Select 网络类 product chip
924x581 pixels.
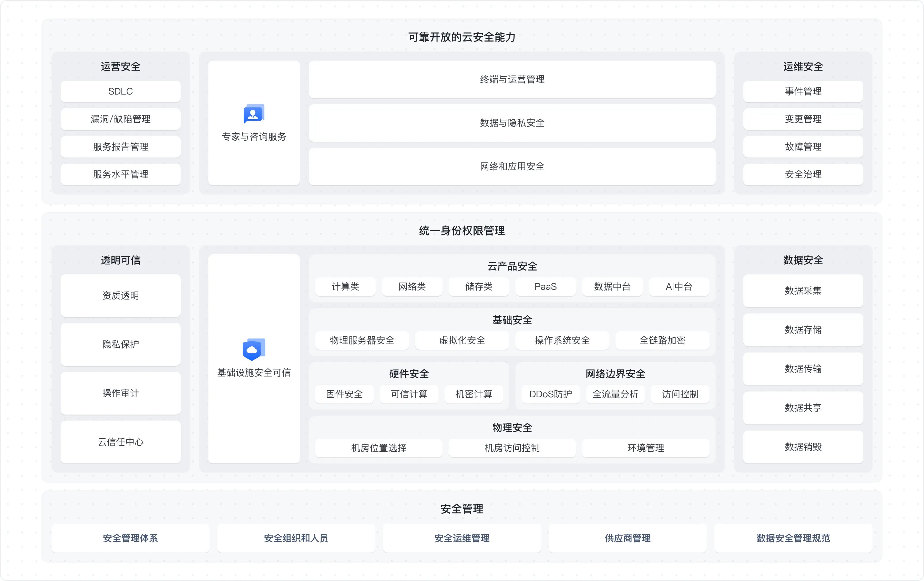412,286
